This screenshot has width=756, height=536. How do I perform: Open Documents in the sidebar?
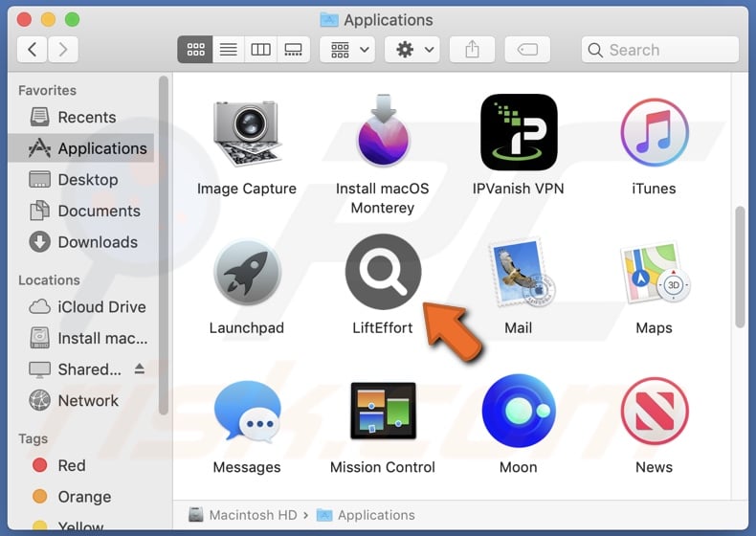pyautogui.click(x=81, y=211)
